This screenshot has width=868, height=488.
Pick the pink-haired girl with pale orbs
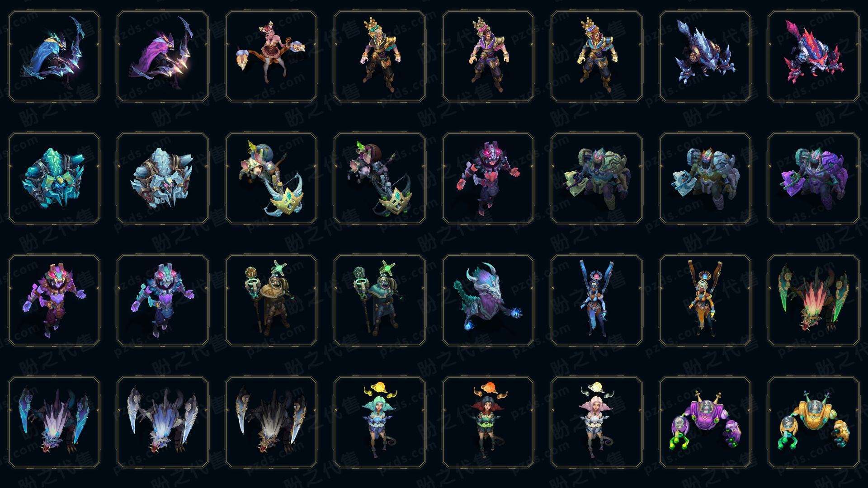click(x=597, y=422)
